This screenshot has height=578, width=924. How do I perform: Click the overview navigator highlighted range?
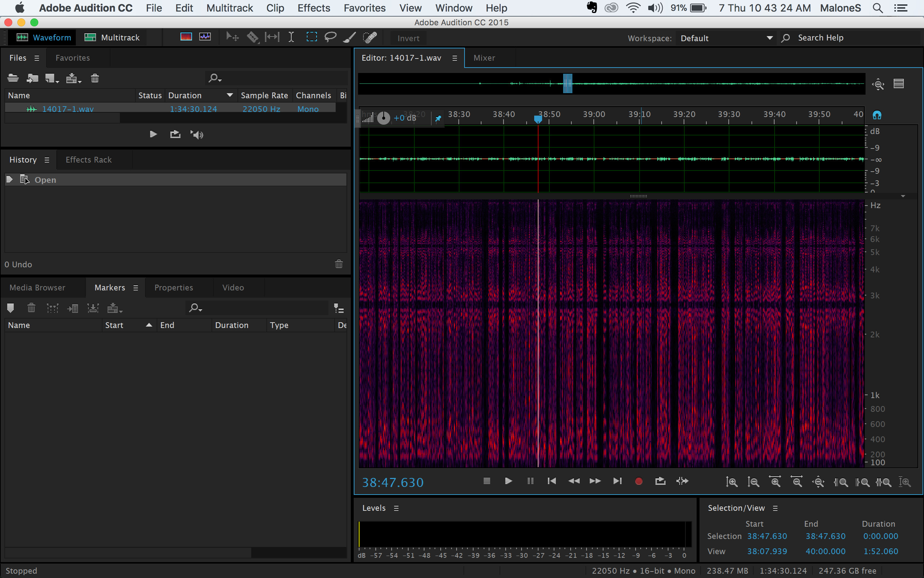pos(567,83)
